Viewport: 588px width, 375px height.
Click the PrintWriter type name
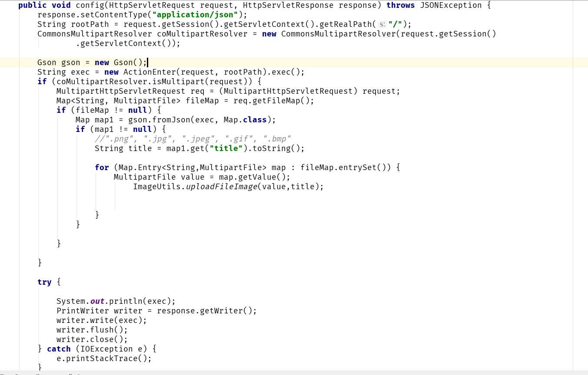tap(83, 311)
